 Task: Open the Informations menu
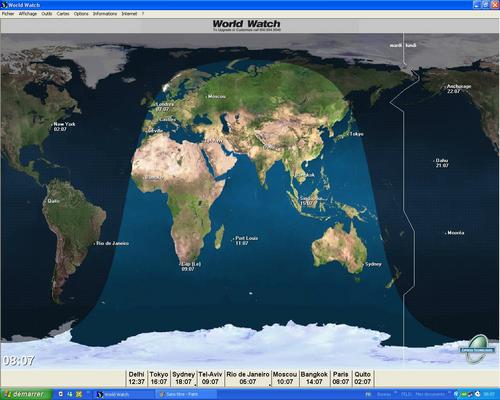pos(105,14)
